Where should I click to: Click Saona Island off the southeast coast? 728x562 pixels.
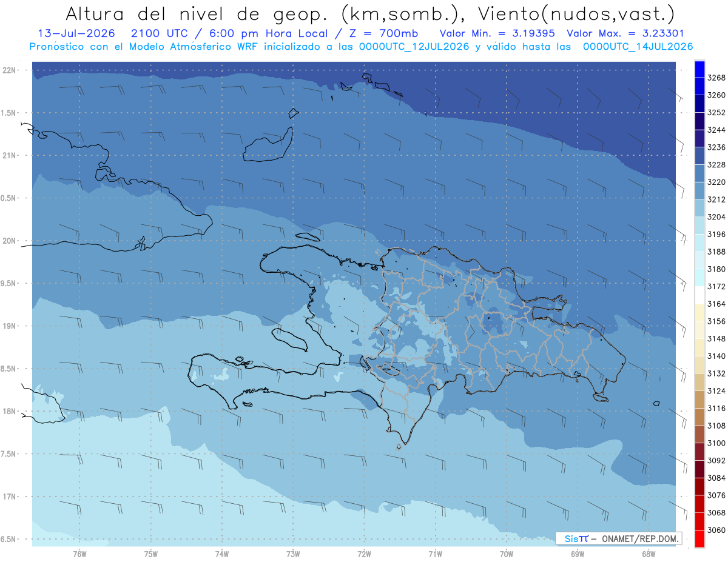click(x=601, y=398)
